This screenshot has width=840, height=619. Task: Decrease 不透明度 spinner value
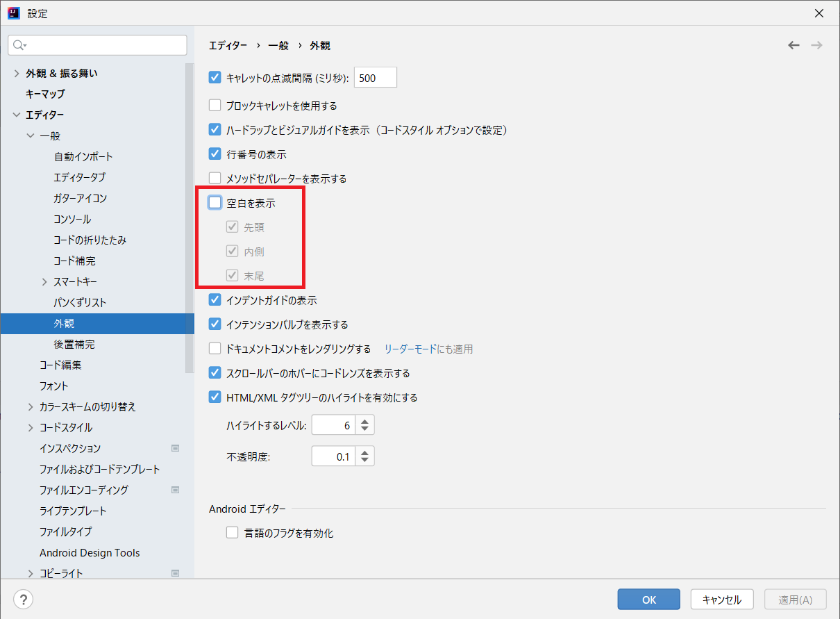364,461
